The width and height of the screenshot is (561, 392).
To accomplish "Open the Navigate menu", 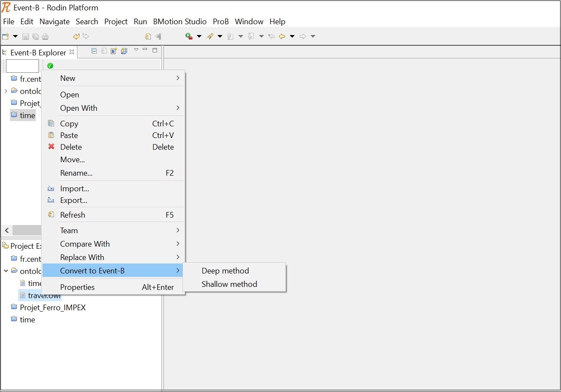I will pyautogui.click(x=54, y=22).
